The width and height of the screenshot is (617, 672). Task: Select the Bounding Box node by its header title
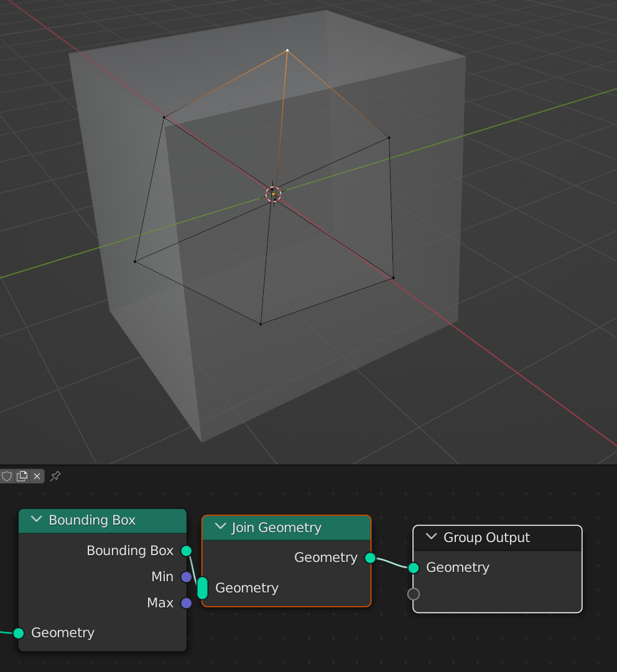(92, 520)
